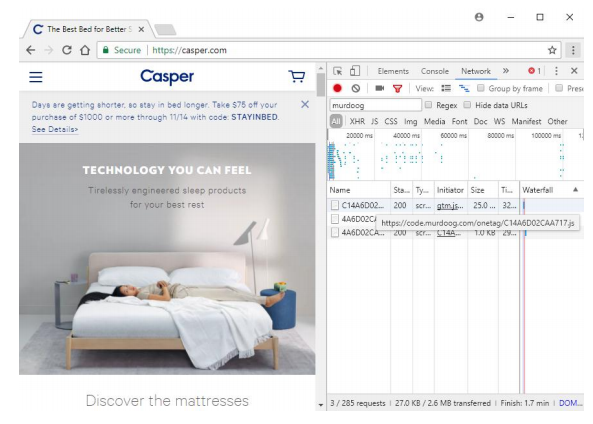Enable Hide data URLs checkbox
The image size is (593, 424).
pos(467,105)
